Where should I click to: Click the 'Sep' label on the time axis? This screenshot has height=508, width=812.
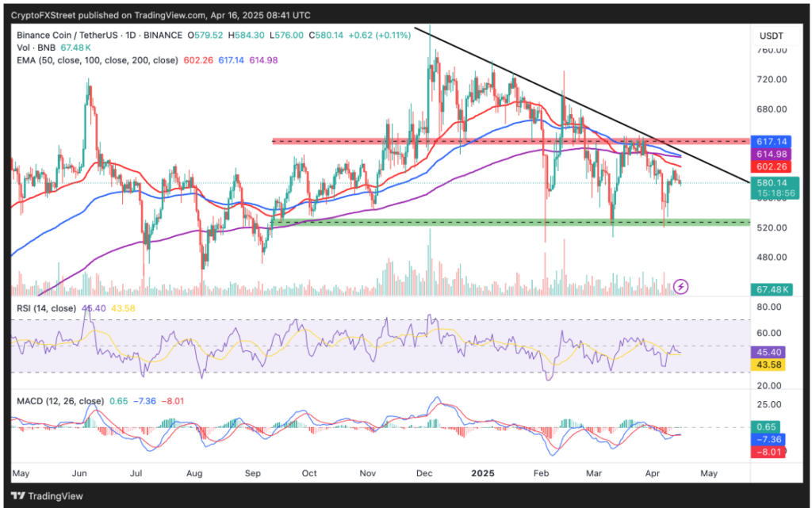(x=253, y=473)
